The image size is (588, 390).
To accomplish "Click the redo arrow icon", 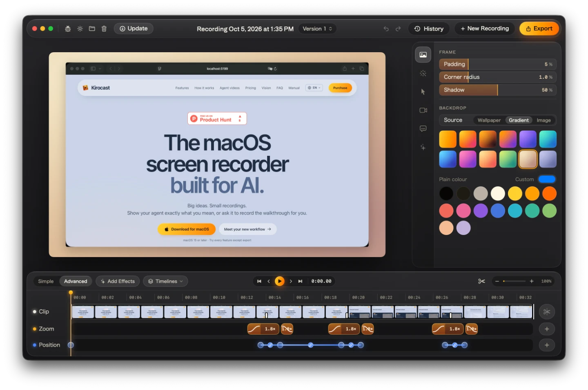I will point(398,29).
